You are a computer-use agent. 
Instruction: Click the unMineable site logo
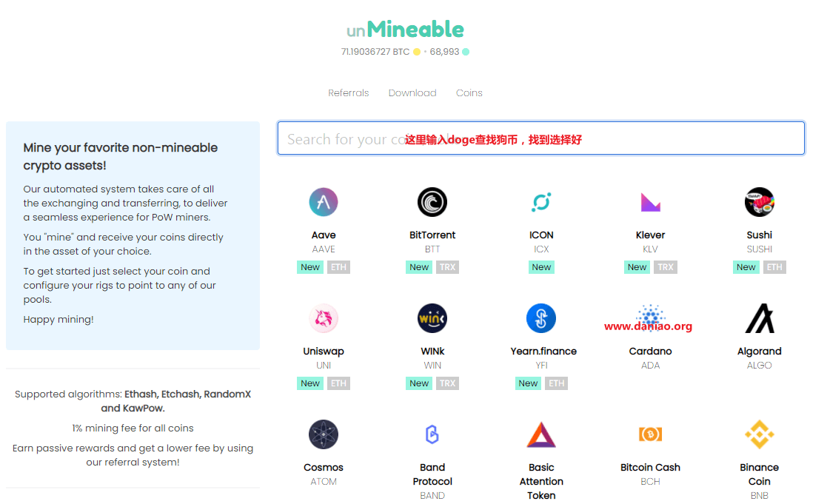pyautogui.click(x=405, y=30)
